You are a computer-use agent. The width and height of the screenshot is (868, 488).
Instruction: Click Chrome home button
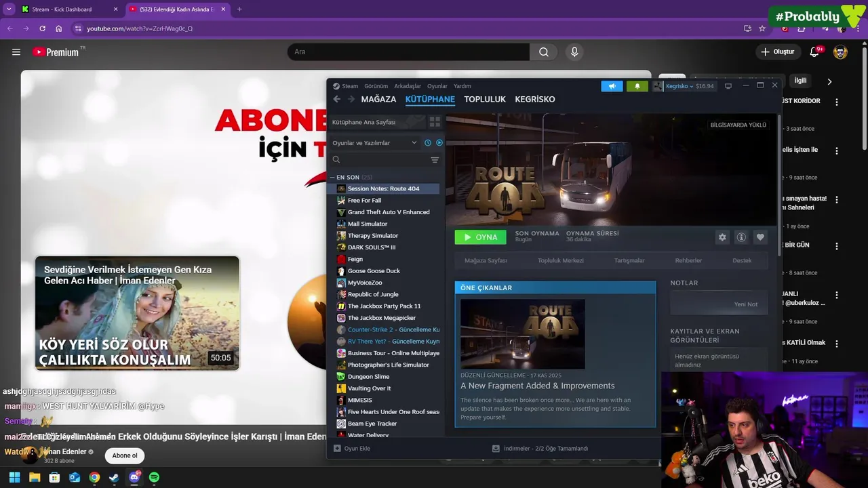(x=58, y=28)
